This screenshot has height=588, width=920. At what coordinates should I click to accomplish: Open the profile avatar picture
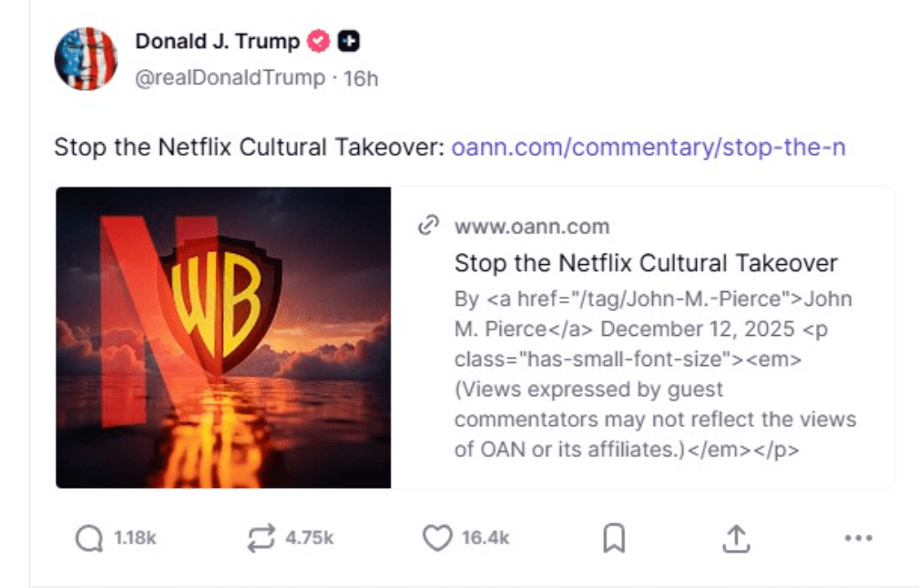pos(86,58)
